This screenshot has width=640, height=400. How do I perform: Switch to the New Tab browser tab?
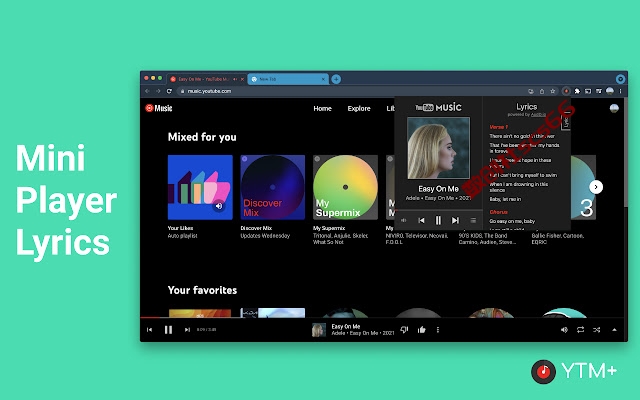click(286, 79)
